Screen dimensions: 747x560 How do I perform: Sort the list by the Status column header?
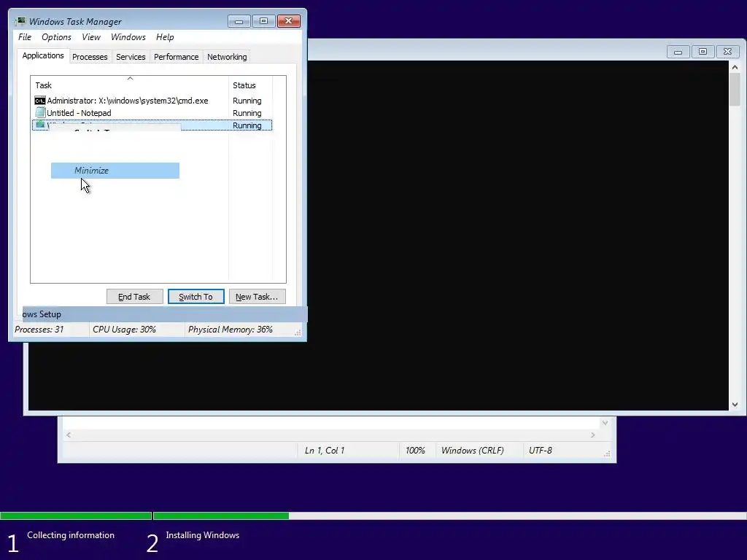[251, 85]
